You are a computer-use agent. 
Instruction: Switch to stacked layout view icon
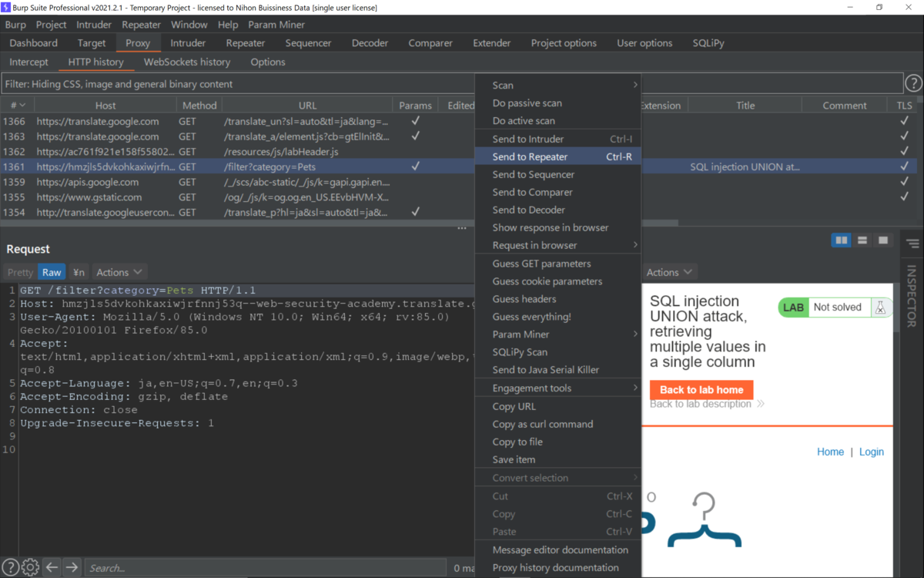pos(862,240)
